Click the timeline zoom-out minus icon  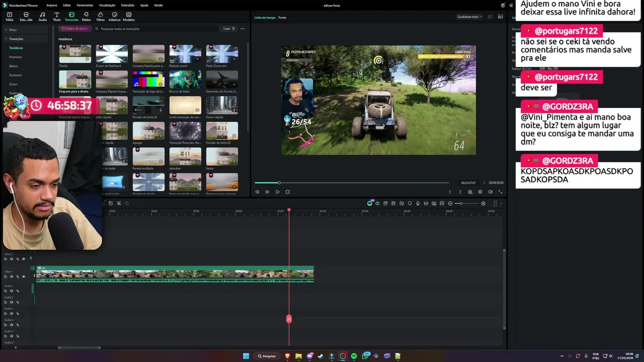click(450, 203)
